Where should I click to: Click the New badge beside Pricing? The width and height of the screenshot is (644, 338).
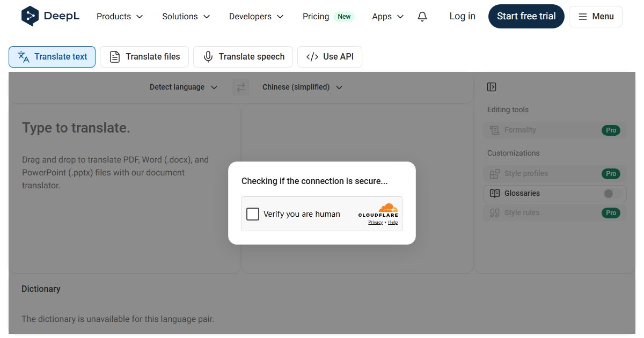pos(344,17)
